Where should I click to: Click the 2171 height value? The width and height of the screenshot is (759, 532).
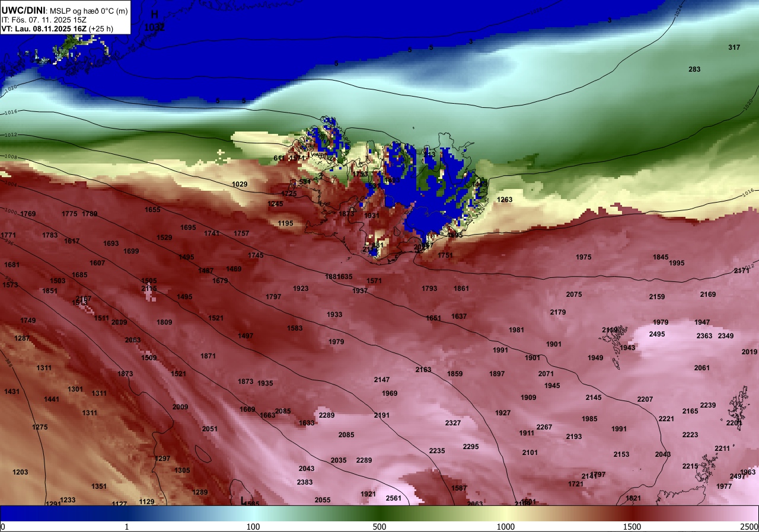coord(742,271)
